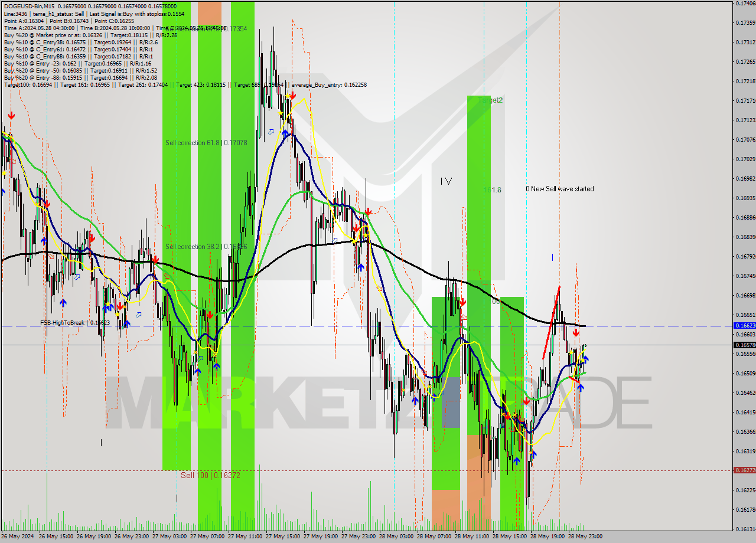Viewport: 756px width, 543px height.
Task: Click the 26 May 19:00 time label
Action: pos(94,537)
